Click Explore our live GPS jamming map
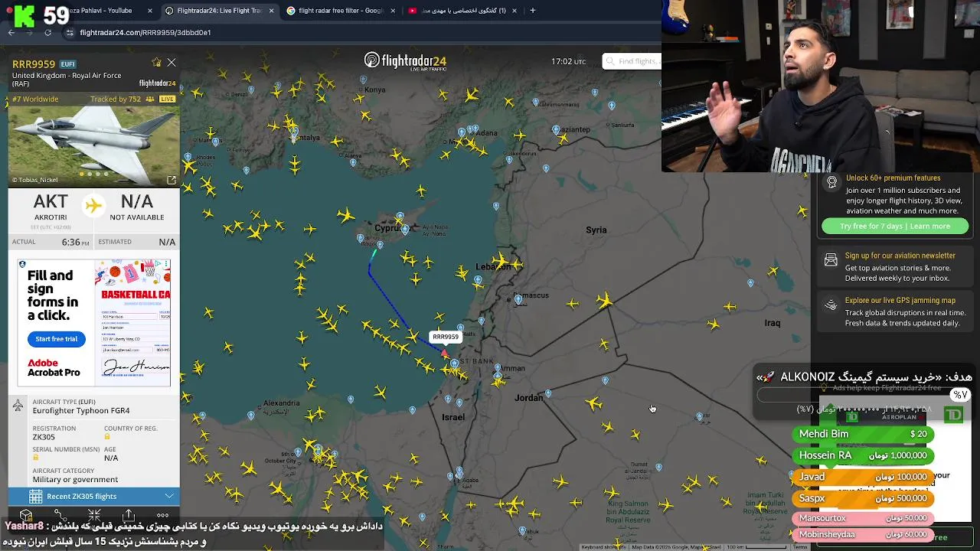This screenshot has width=980, height=551. [x=900, y=301]
